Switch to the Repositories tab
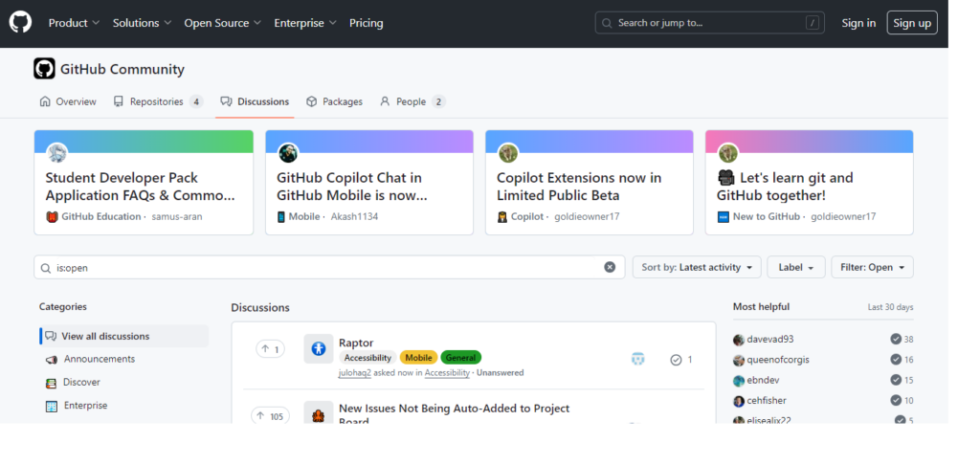 tap(159, 101)
